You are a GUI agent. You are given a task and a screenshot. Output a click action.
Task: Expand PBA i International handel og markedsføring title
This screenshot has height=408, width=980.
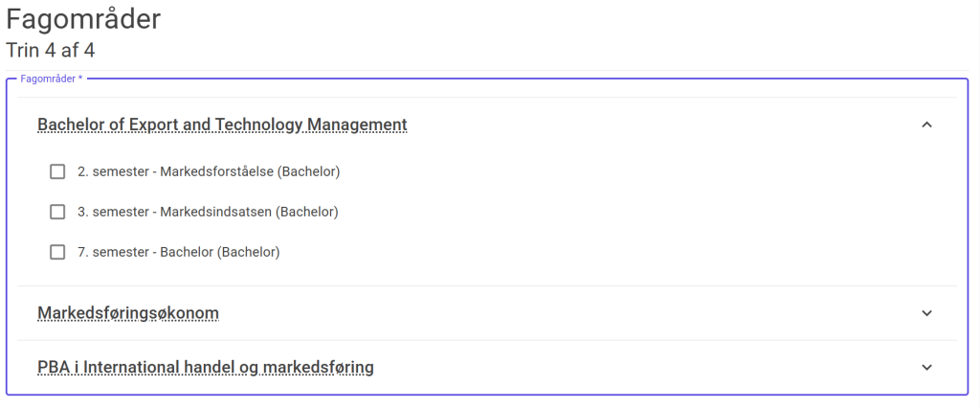(205, 367)
